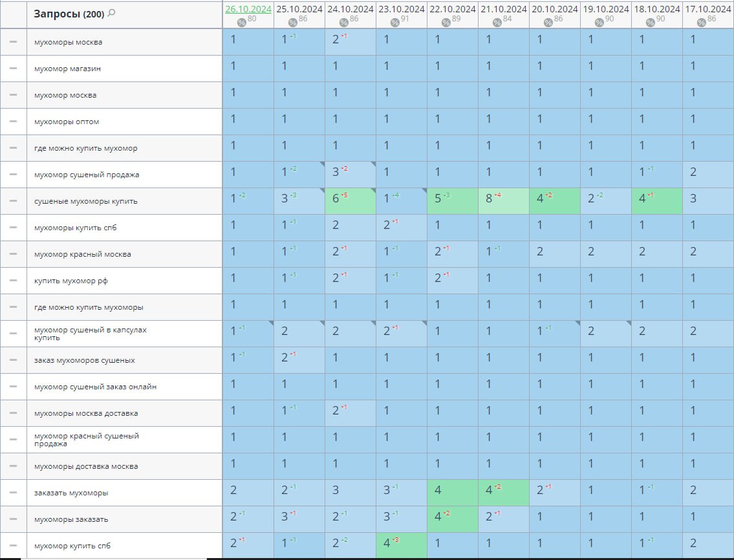Click the percent icon under 17.10.2024
The height and width of the screenshot is (560, 734).
coord(702,23)
